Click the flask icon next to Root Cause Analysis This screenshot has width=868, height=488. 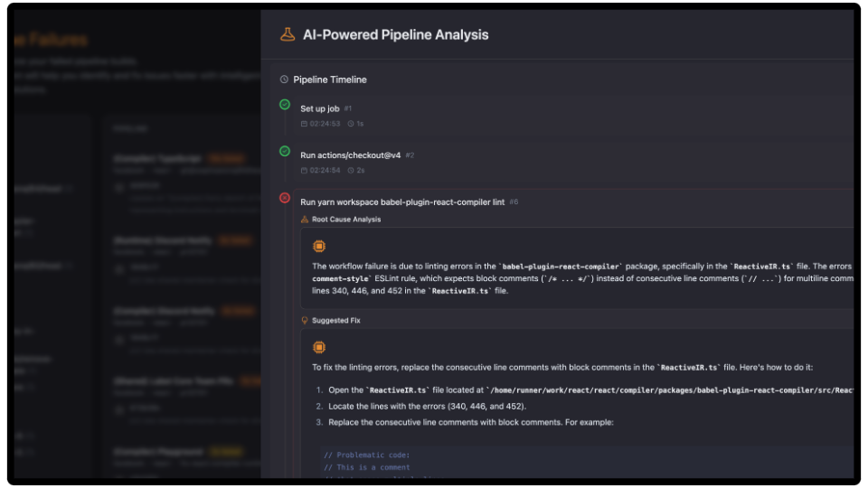[305, 220]
